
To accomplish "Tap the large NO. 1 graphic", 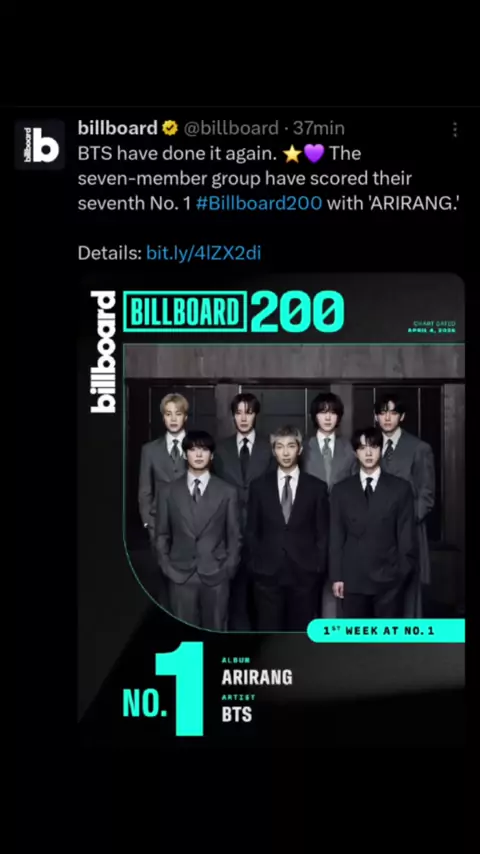I will [x=163, y=689].
